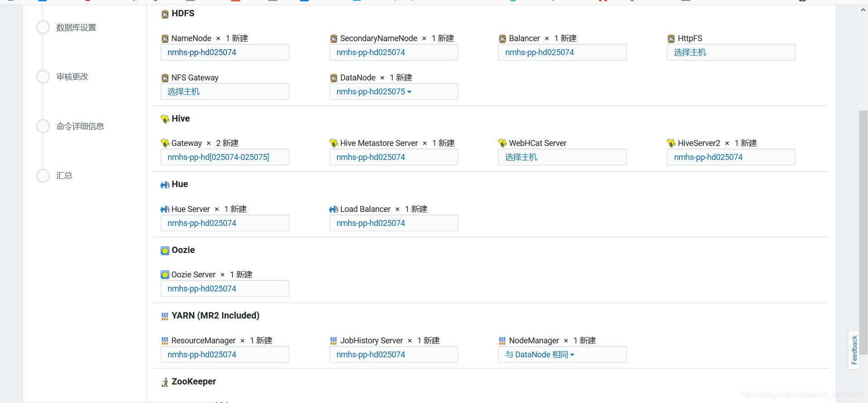This screenshot has width=868, height=403.
Task: Click the 'Load Balancer × 1 新建' label
Action: [384, 209]
